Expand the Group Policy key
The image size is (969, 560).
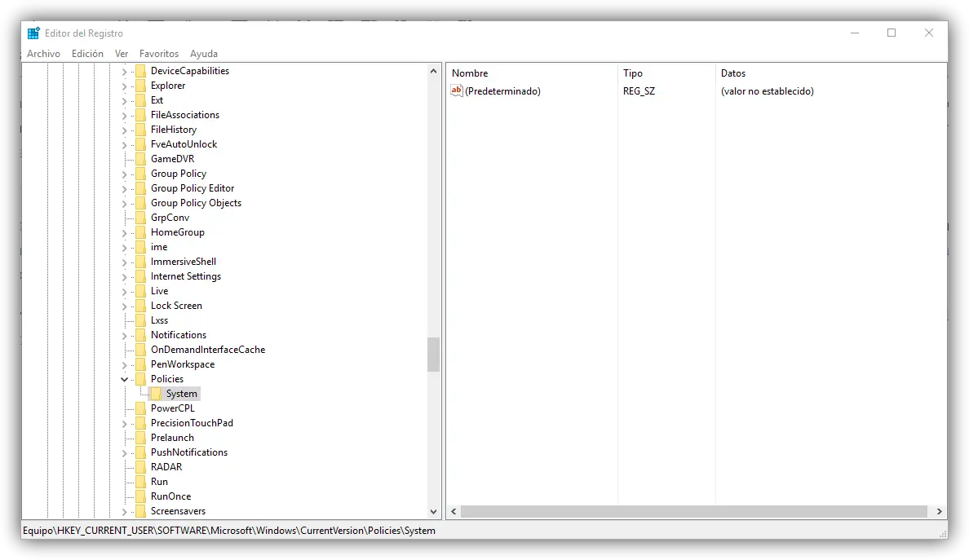(x=124, y=173)
